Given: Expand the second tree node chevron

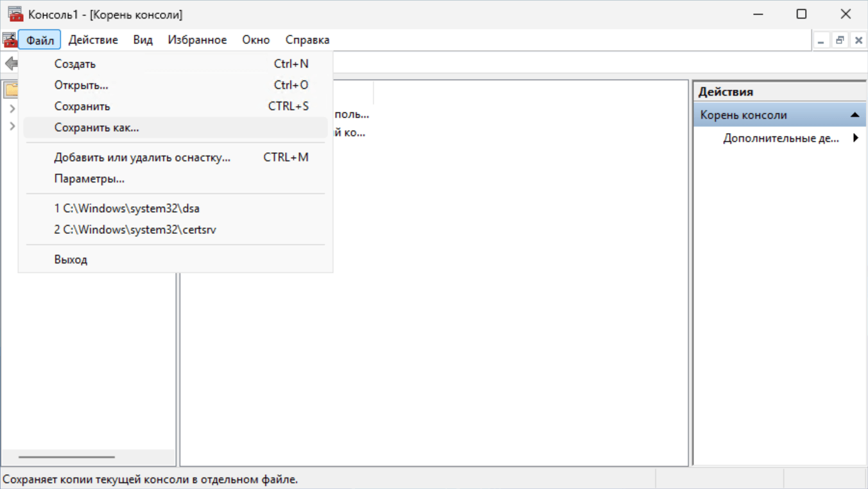Looking at the screenshot, I should [x=12, y=126].
